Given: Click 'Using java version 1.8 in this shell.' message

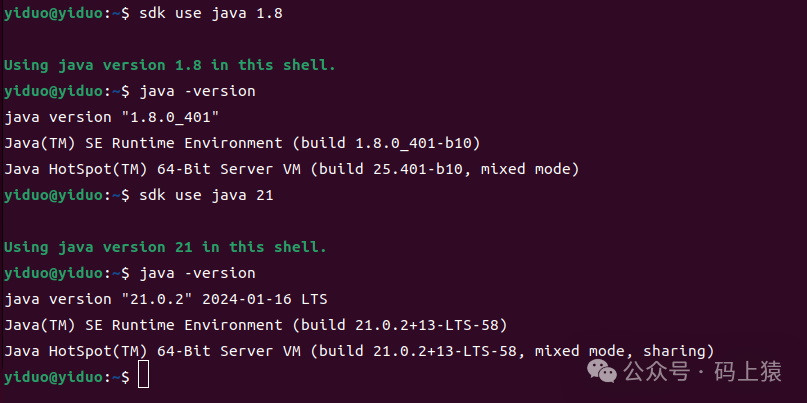Looking at the screenshot, I should (x=170, y=65).
